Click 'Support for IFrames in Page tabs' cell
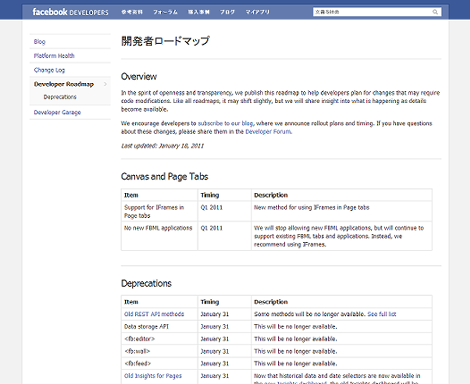Screen dimensions: 470x384 click(159, 211)
